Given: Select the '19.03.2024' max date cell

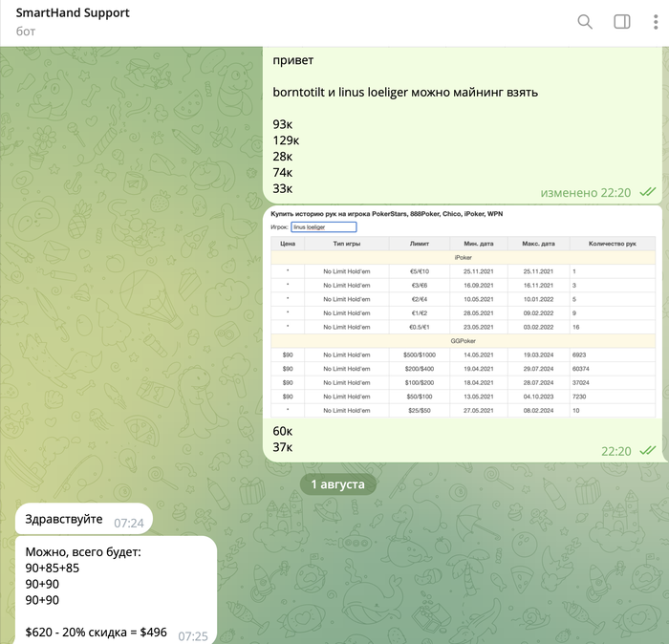Looking at the screenshot, I should [538, 354].
